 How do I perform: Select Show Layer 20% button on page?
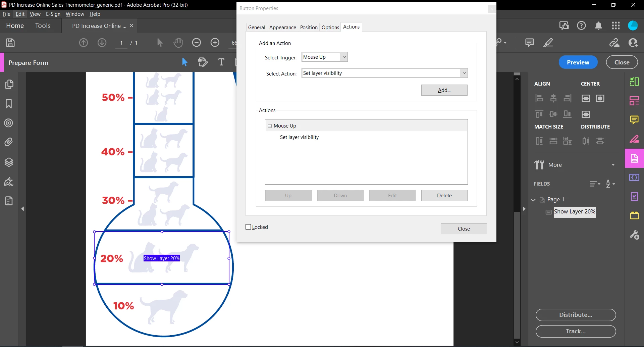pyautogui.click(x=162, y=258)
